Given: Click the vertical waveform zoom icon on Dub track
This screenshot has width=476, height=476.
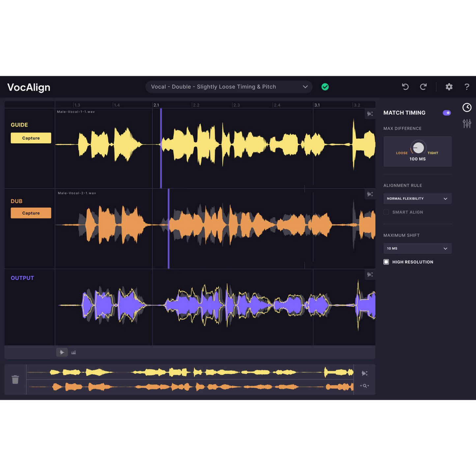Looking at the screenshot, I should point(370,194).
